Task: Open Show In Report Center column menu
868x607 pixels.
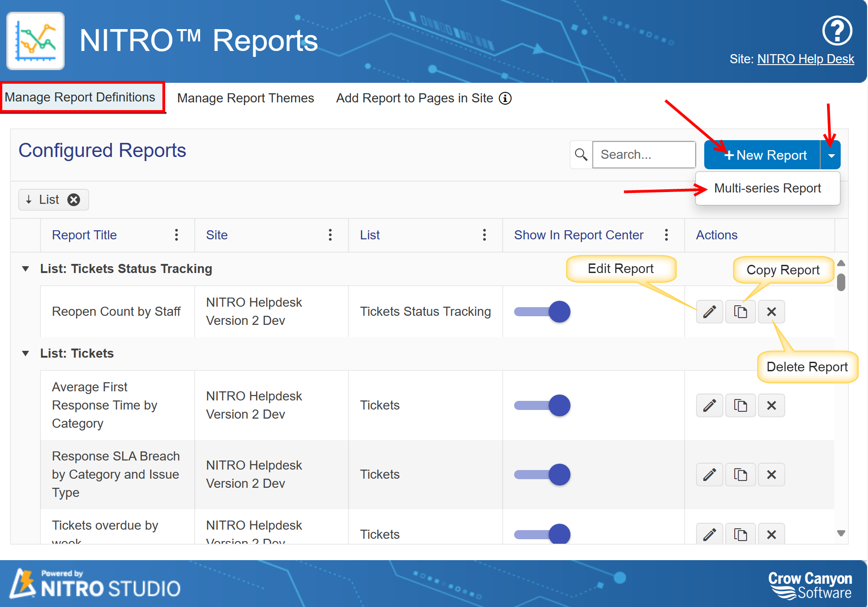Action: click(x=666, y=235)
